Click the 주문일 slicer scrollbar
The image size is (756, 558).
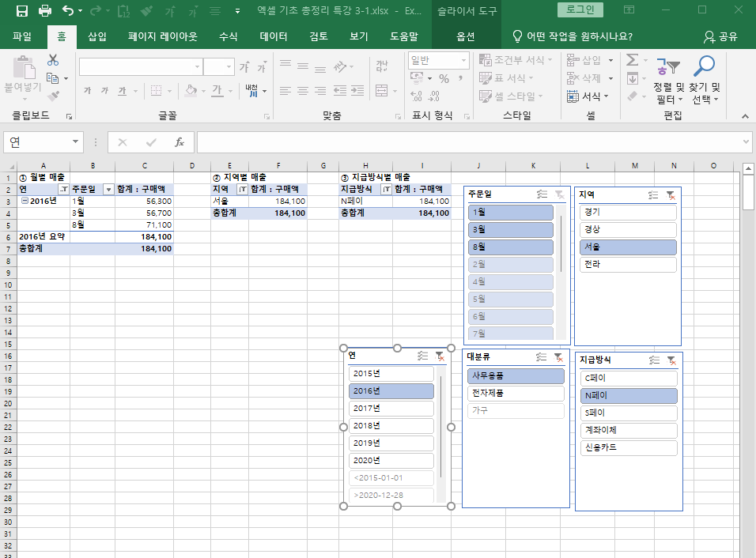click(x=561, y=245)
